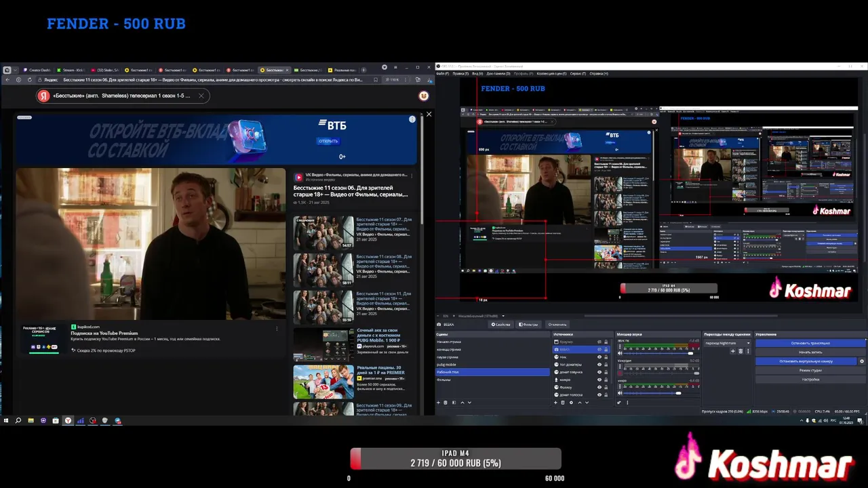Remove selected scene with the Scenes trash icon
Screen dimensions: 868x488
[446, 403]
